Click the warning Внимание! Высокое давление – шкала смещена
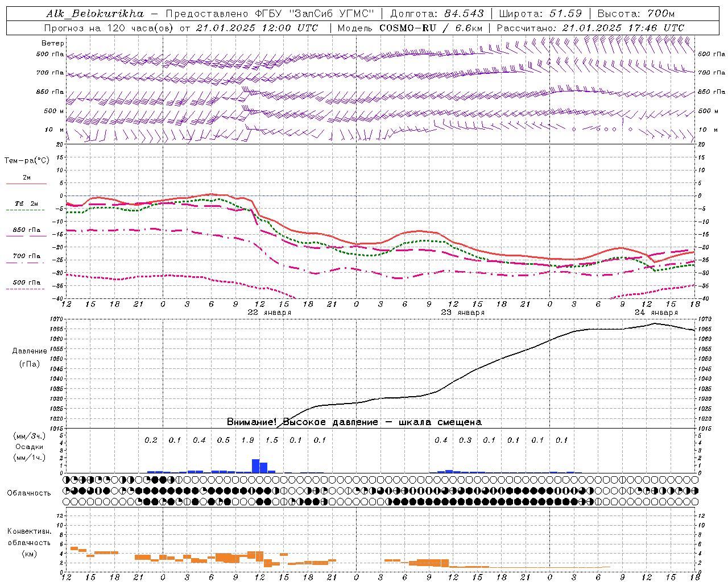 [354, 422]
